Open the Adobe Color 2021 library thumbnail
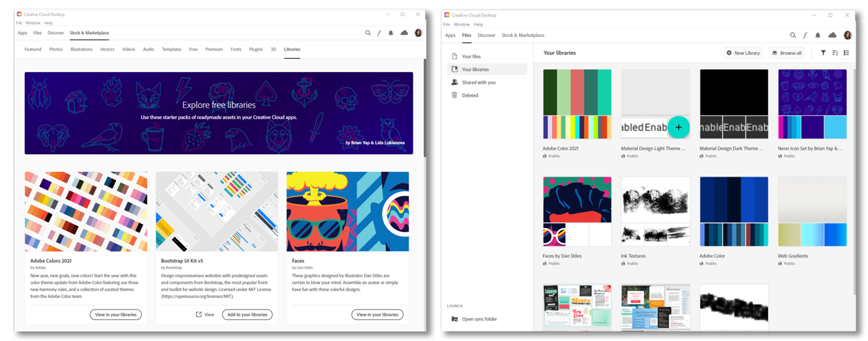868x341 pixels. 577,104
